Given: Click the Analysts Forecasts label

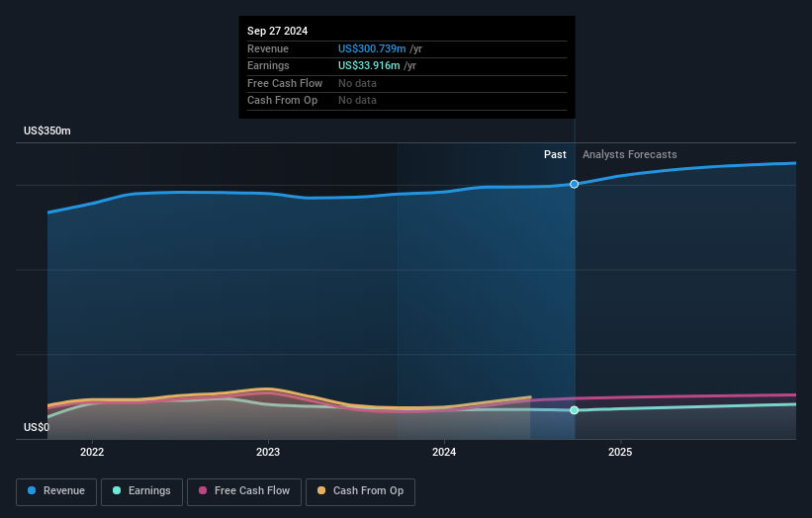Looking at the screenshot, I should pos(630,155).
